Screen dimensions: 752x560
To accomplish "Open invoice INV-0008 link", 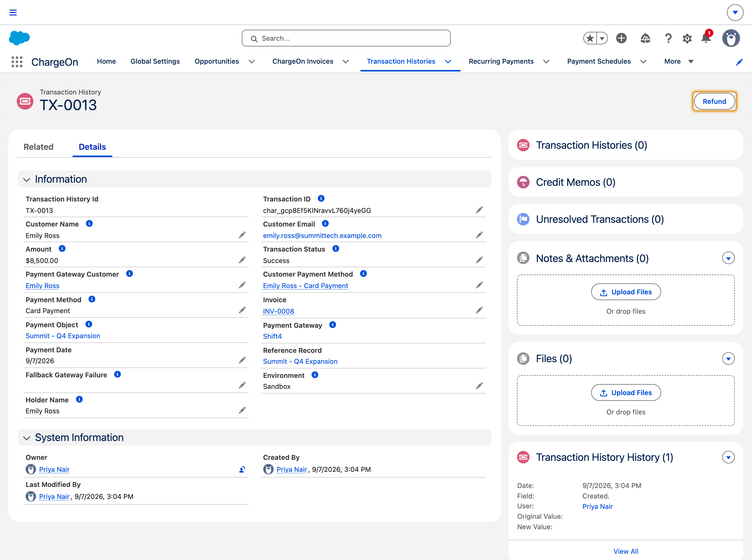I will (x=279, y=311).
